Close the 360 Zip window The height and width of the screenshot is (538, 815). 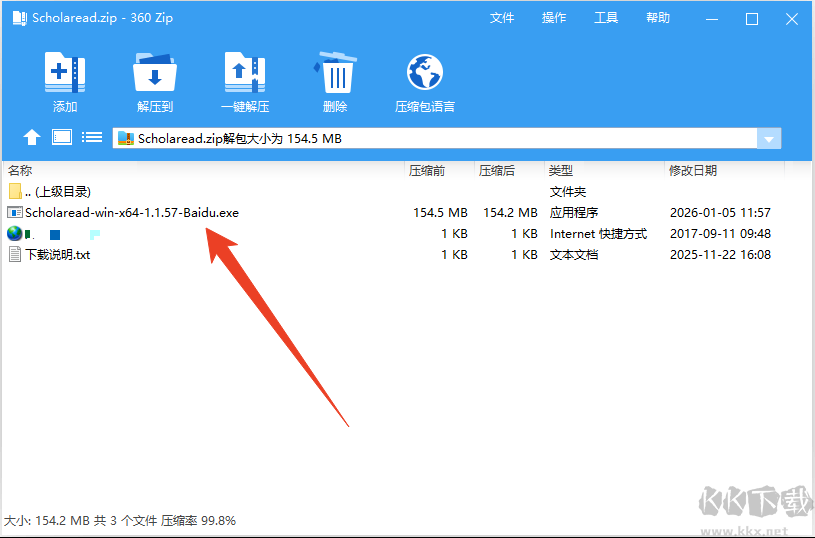click(x=792, y=19)
